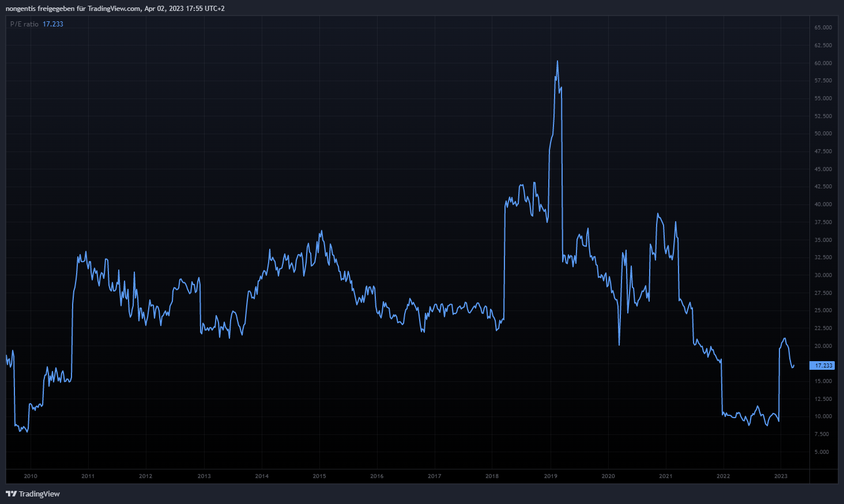Select the 2019 label on the time axis
844x504 pixels.
pos(551,476)
